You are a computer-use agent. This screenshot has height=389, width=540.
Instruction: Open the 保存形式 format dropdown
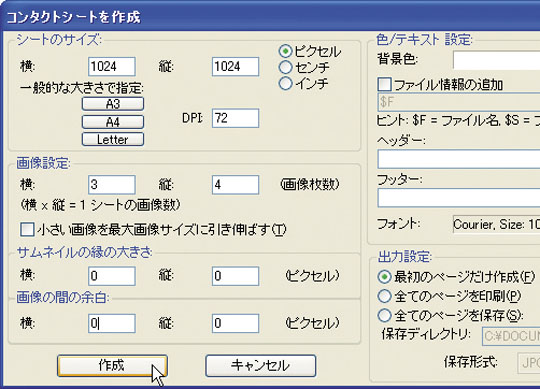coord(529,363)
